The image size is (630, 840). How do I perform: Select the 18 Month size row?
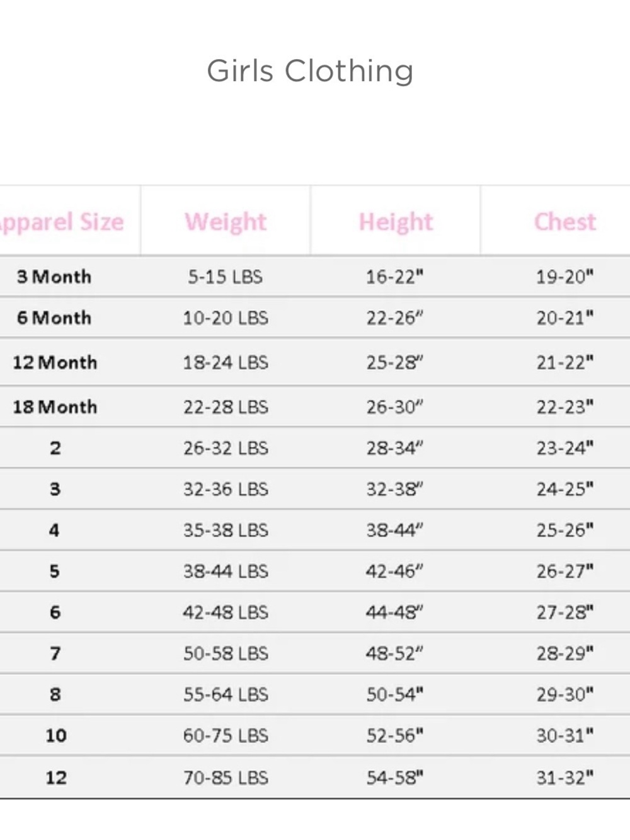click(x=315, y=406)
